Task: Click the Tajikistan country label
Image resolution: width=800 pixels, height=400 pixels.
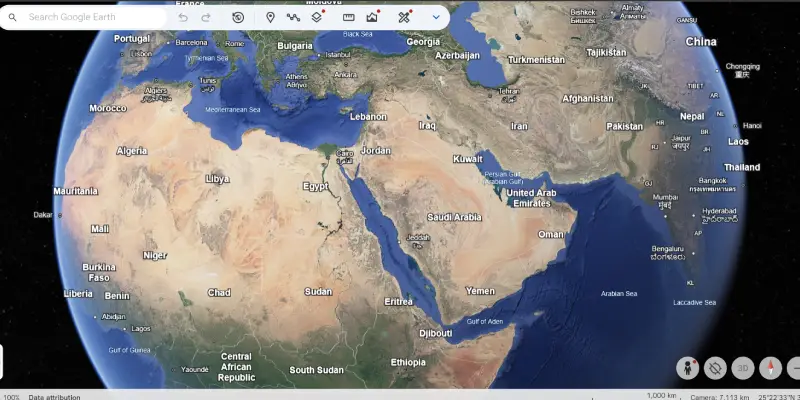Action: click(606, 53)
